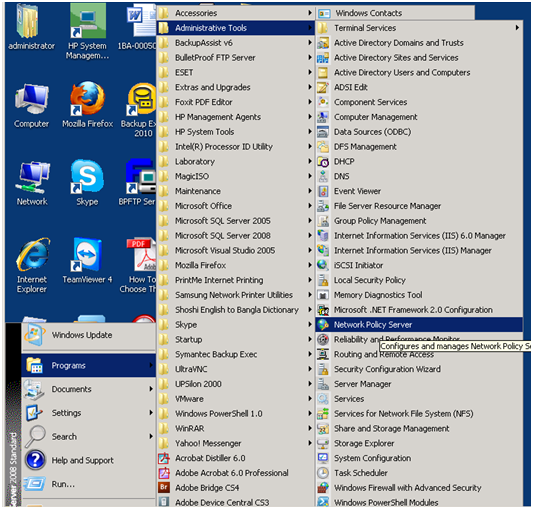The width and height of the screenshot is (533, 509).
Task: Open Windows PowerShell 1.0 folder
Action: [x=235, y=414]
